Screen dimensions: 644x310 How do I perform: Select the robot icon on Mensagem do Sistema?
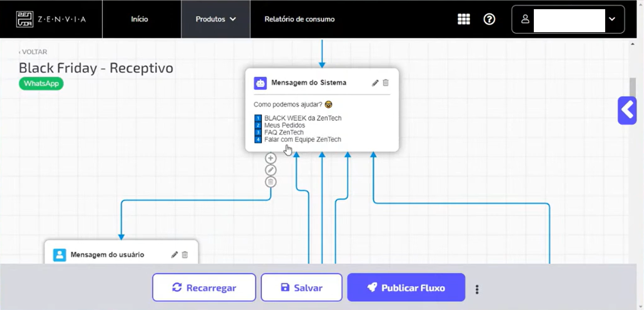260,83
